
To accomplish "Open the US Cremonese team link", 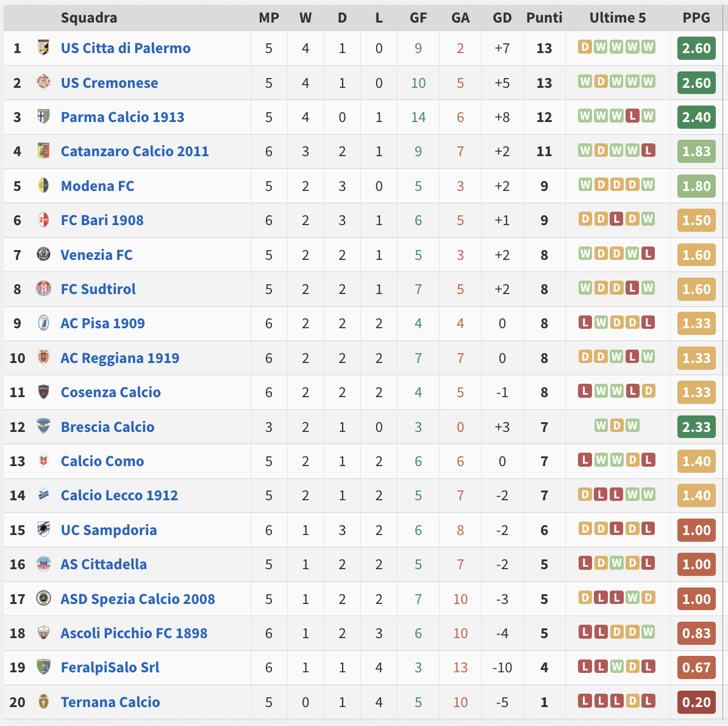I will point(109,83).
